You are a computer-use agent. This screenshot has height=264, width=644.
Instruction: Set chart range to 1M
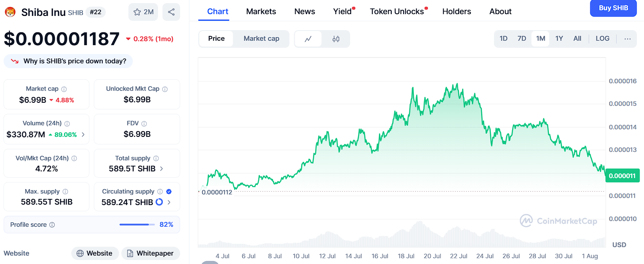(x=540, y=39)
